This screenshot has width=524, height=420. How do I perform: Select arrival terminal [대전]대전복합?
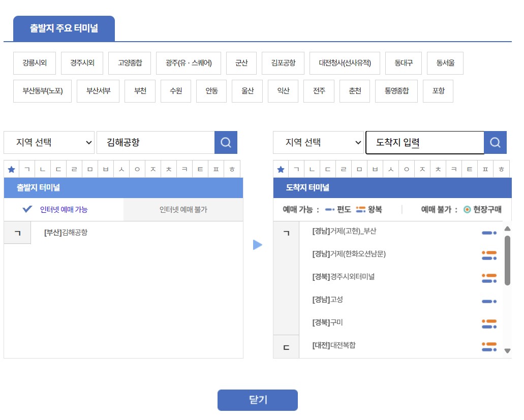(334, 345)
